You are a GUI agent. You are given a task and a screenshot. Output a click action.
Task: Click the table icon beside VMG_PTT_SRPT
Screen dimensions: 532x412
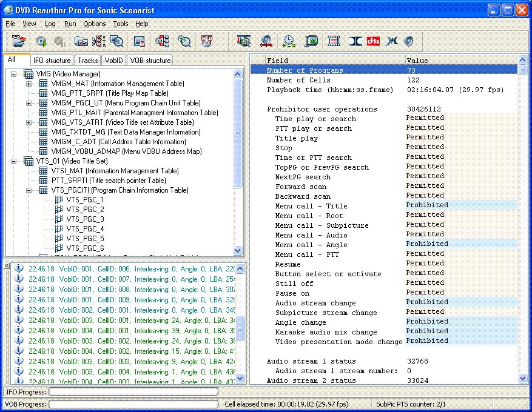43,93
